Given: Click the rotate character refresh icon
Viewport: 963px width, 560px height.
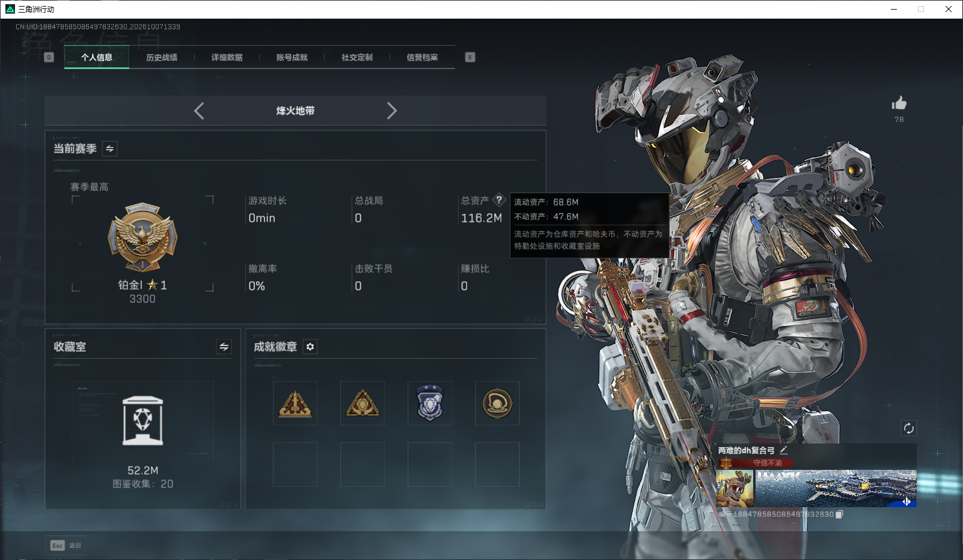Looking at the screenshot, I should click(x=908, y=428).
